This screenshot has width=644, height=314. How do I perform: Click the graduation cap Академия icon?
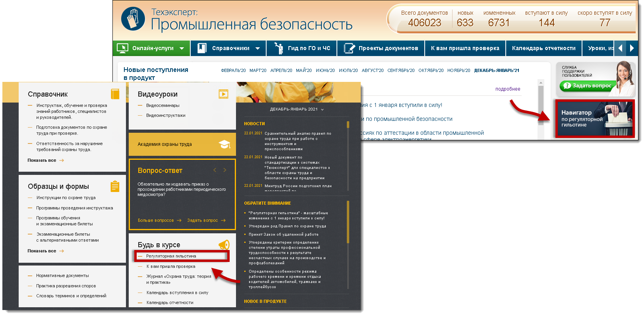pos(224,144)
